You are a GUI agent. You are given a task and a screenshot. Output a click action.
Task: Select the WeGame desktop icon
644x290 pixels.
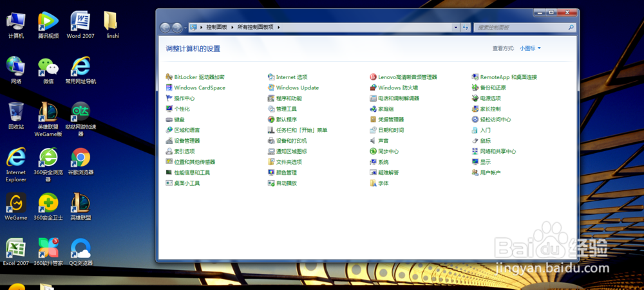[15, 207]
